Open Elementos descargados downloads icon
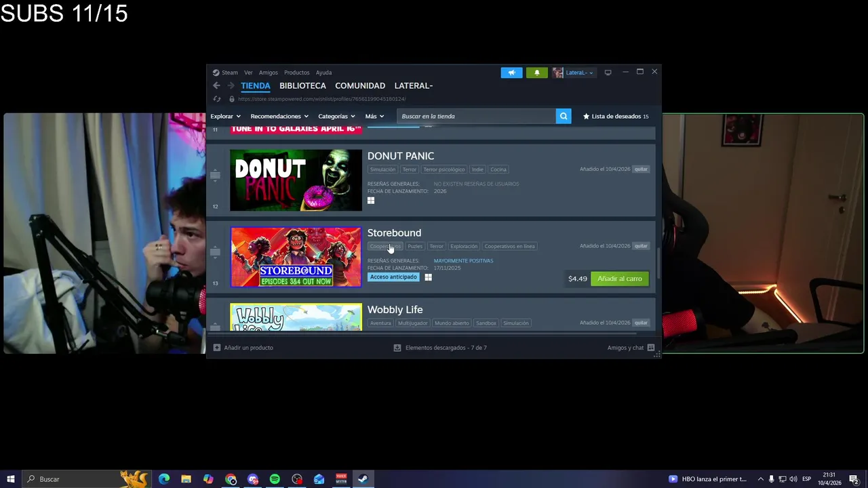Viewport: 868px width, 488px height. [397, 348]
